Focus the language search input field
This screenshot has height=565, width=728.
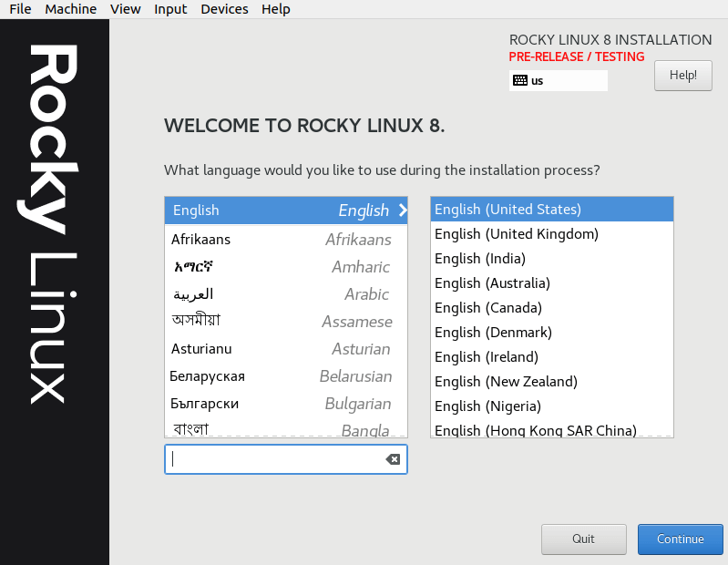click(286, 459)
